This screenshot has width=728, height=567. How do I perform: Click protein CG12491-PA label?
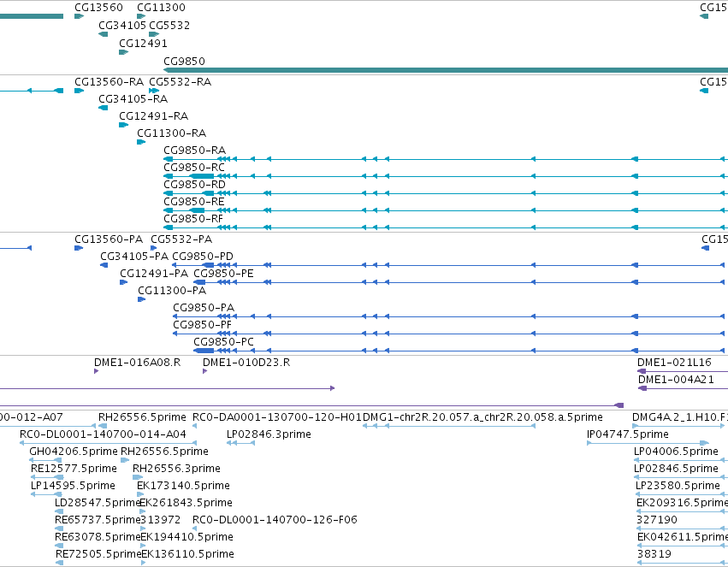[x=154, y=275]
